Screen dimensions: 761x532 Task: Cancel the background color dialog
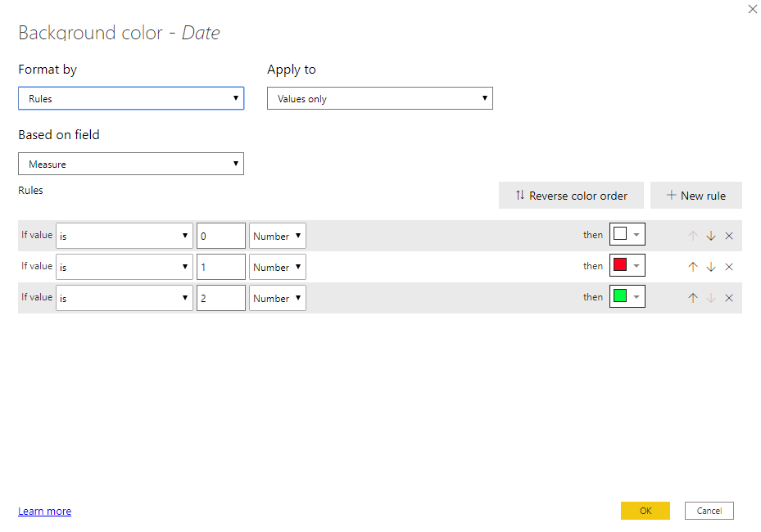pos(709,511)
